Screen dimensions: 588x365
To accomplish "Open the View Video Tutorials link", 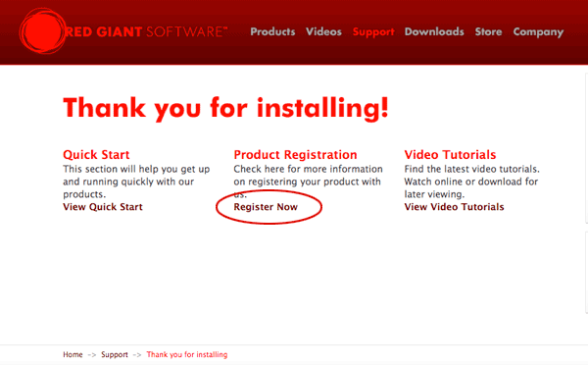I will [454, 207].
